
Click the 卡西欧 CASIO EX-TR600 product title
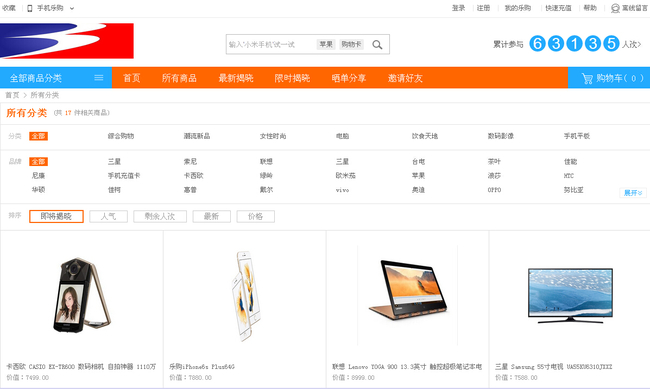81,367
